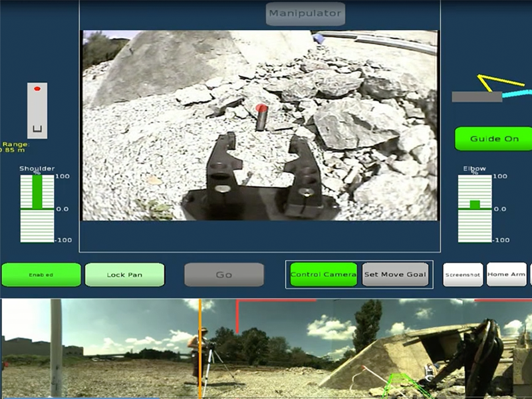Switch to Set Move Goal mode
532x399 pixels.
click(395, 274)
